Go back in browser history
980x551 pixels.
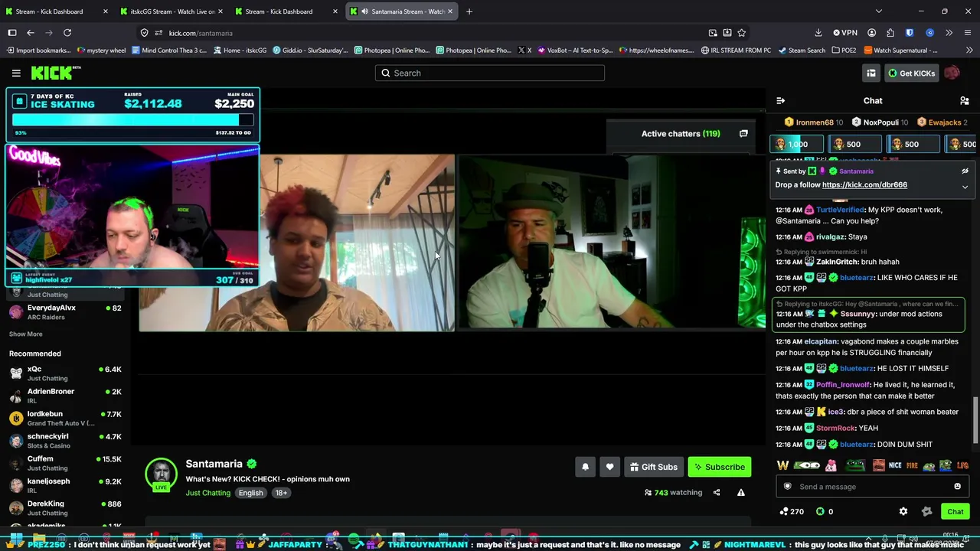coord(31,33)
